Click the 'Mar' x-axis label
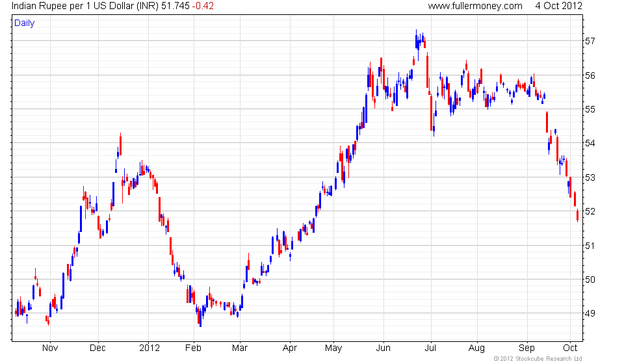Screen dimensions: 637x364 (x=240, y=348)
